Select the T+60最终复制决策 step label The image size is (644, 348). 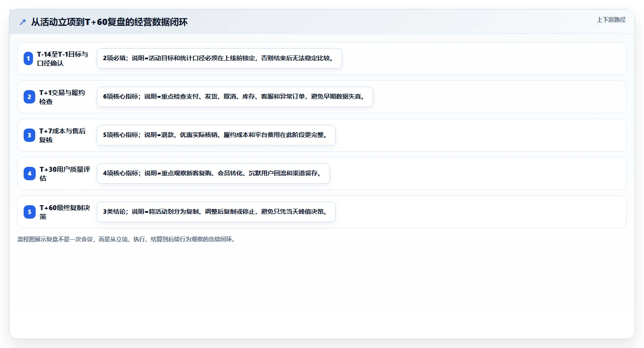tap(65, 212)
